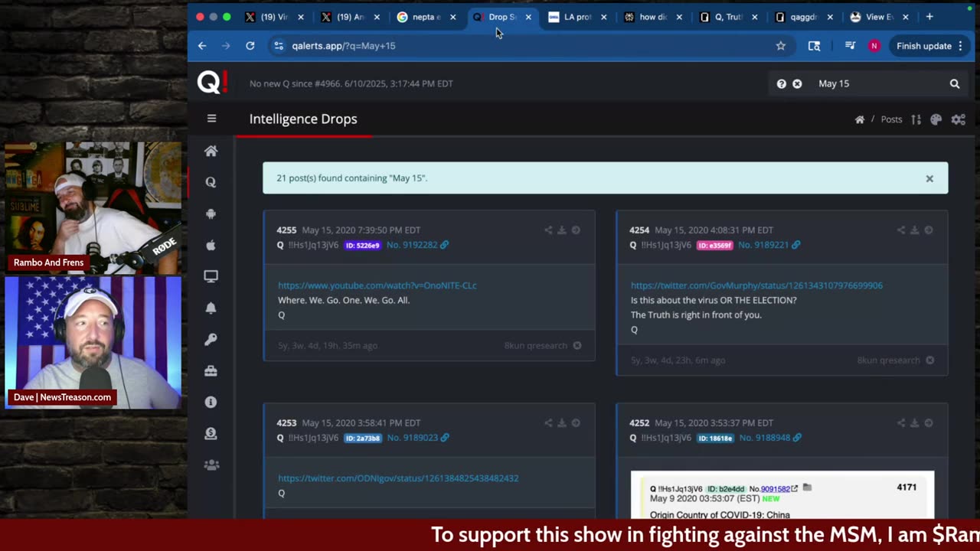Open the Chrome profile avatar N
This screenshot has height=551, width=980.
(874, 46)
